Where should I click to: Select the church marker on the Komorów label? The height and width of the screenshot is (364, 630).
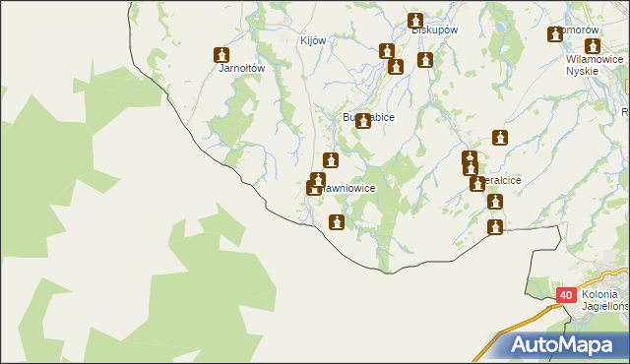point(555,34)
